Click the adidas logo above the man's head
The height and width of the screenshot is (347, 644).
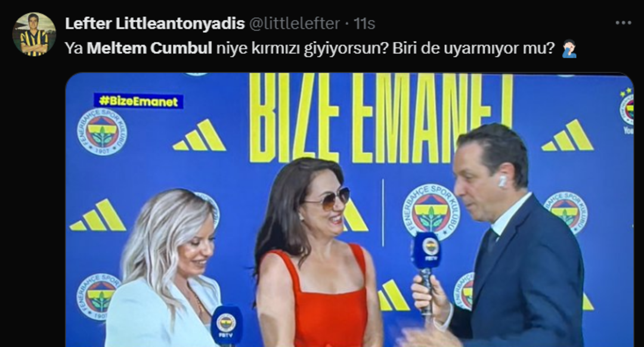568,135
